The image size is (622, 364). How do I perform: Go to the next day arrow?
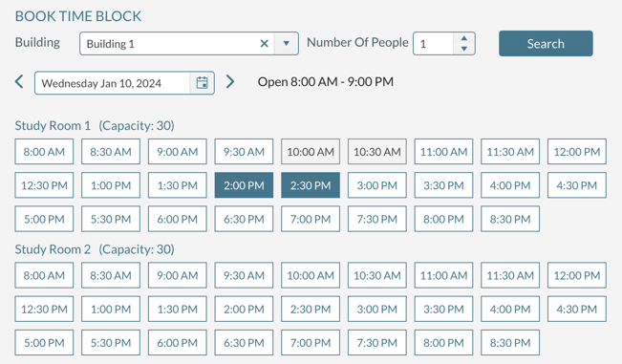[x=230, y=81]
